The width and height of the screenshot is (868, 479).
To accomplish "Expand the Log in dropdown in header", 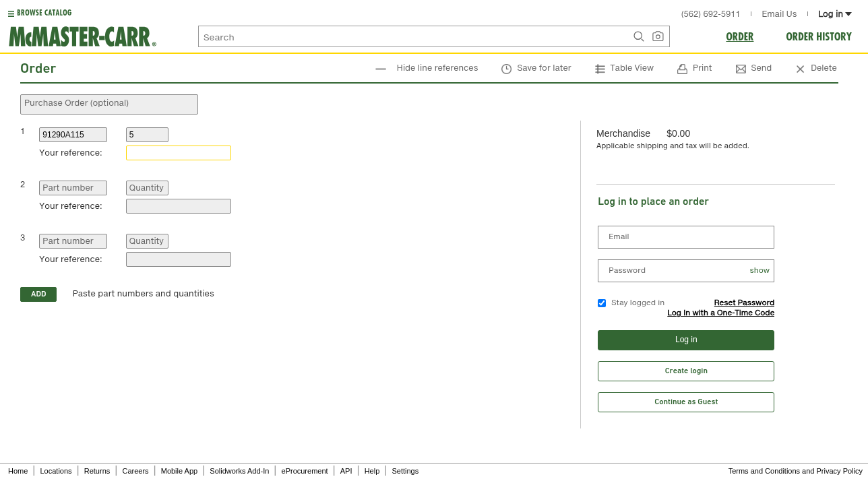I will coord(835,14).
